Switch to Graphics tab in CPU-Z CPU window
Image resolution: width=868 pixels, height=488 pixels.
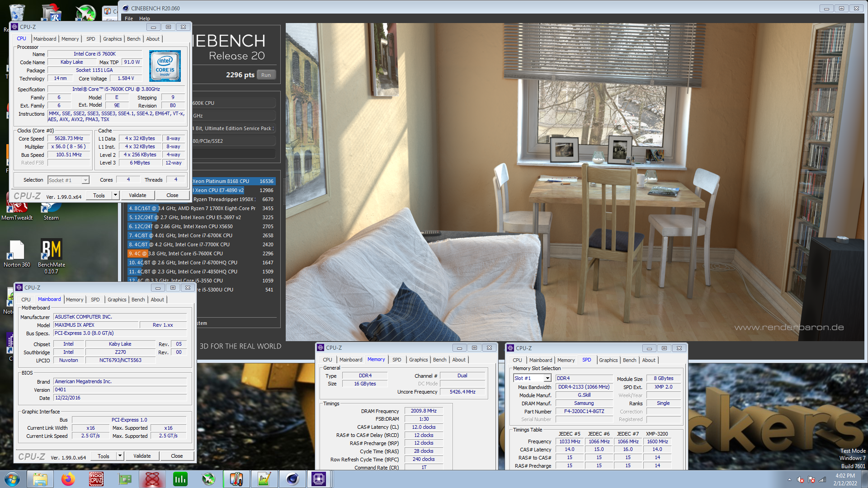click(112, 39)
